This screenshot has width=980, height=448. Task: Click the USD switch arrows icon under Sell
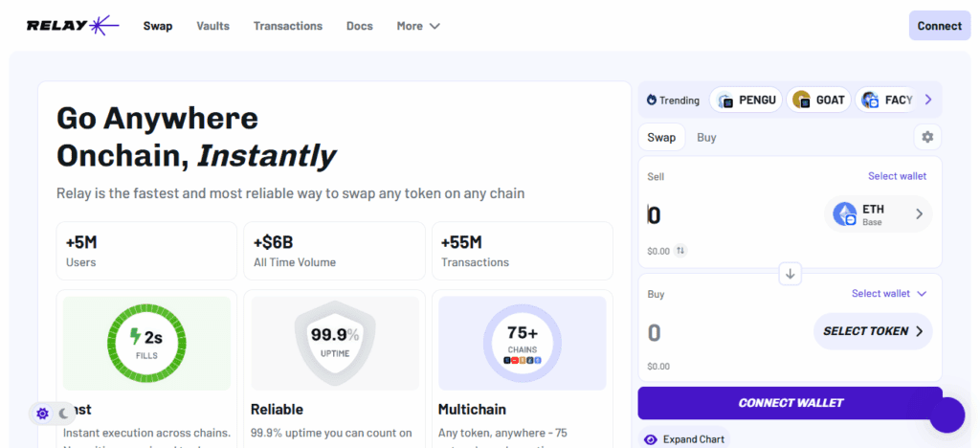680,251
